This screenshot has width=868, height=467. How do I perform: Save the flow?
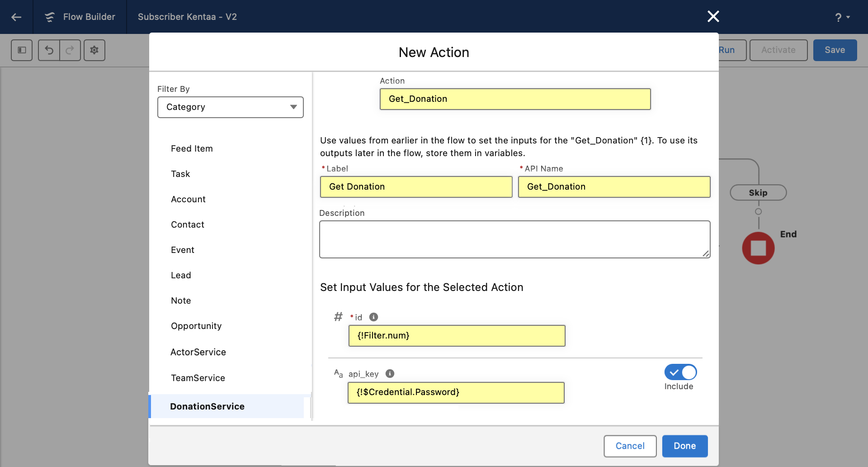[x=835, y=50]
